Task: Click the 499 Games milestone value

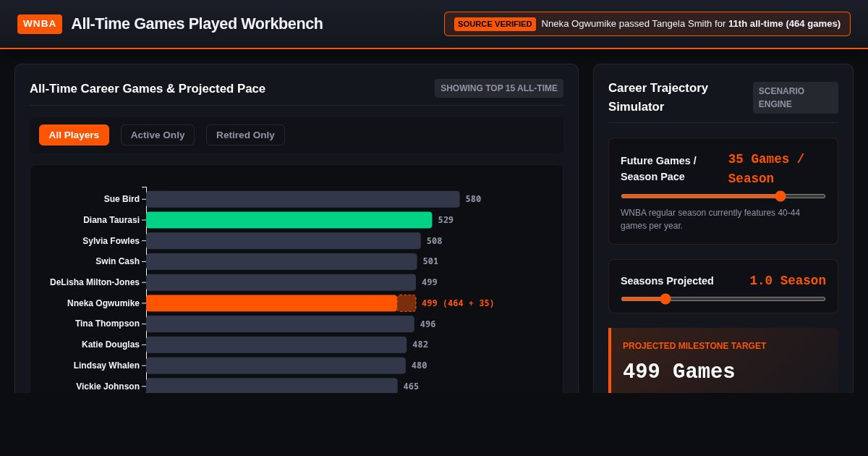Action: 678,371
